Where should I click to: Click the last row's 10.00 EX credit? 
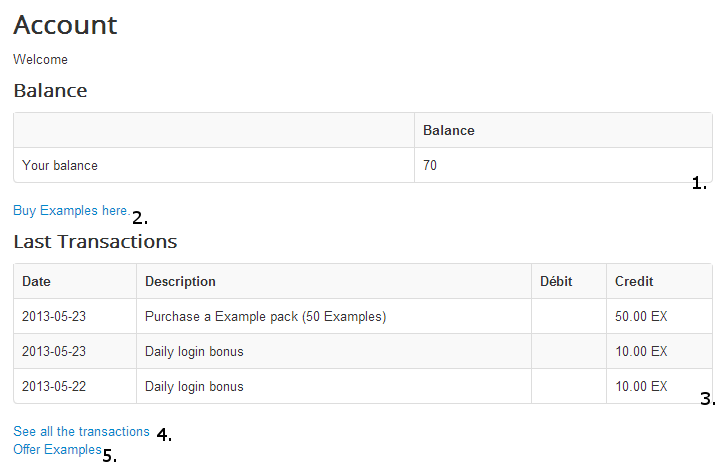(641, 387)
